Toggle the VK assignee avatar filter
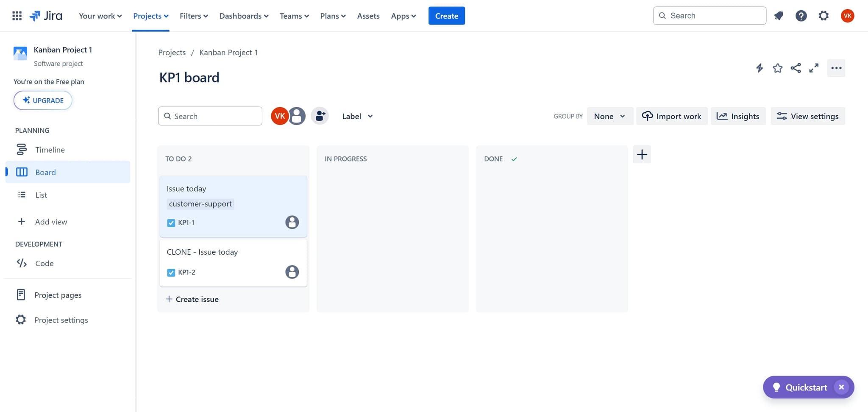This screenshot has height=412, width=868. click(x=279, y=116)
